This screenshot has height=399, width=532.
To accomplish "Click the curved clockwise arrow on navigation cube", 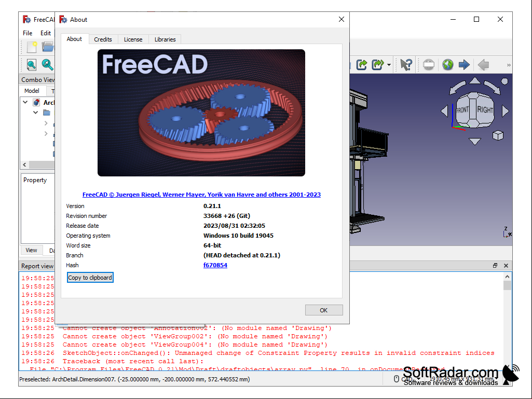I will (x=493, y=88).
